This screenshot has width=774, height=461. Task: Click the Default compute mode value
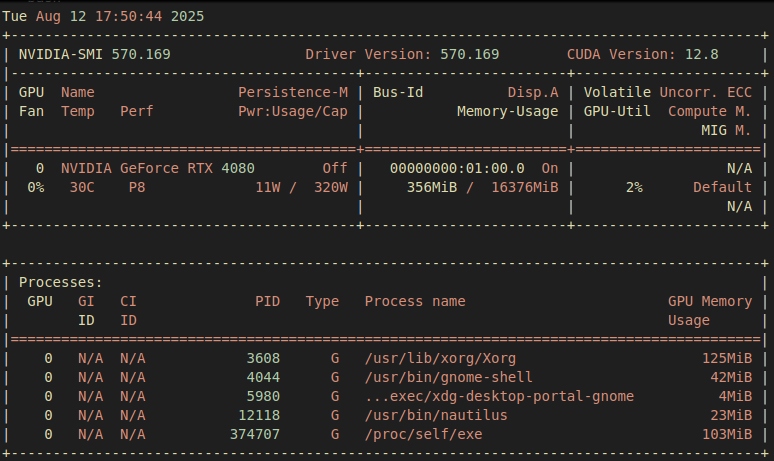coord(722,187)
